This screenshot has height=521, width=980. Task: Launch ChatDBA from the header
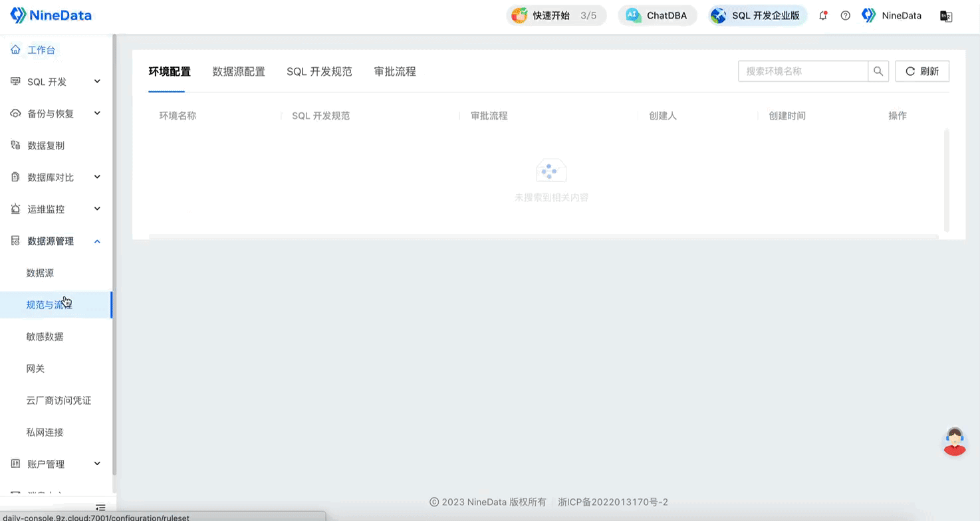[x=658, y=15]
